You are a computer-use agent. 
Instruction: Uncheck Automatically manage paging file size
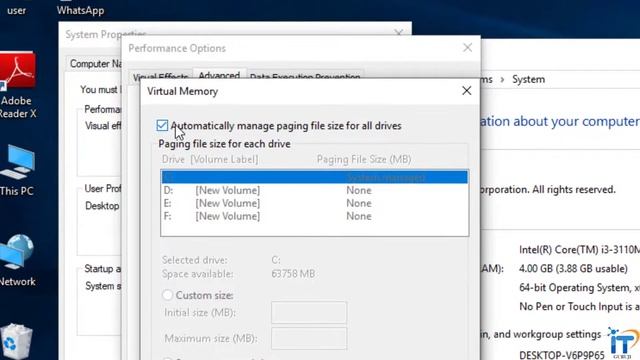(162, 125)
